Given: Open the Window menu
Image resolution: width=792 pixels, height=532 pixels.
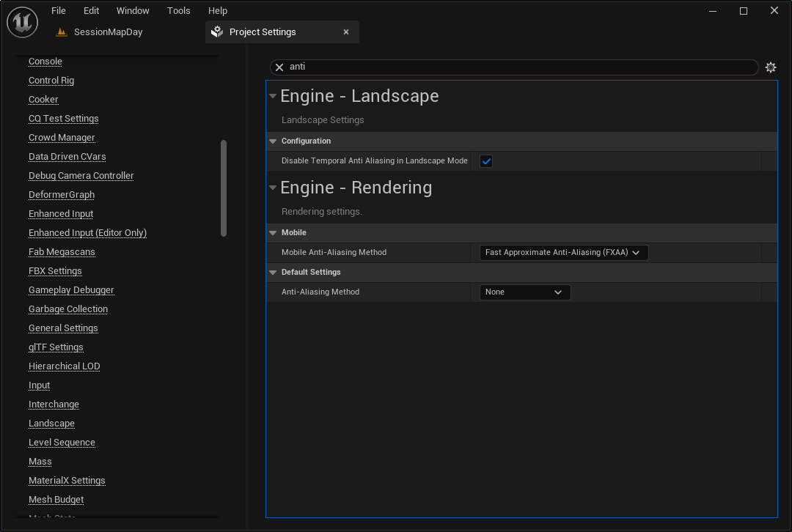Looking at the screenshot, I should click(x=133, y=10).
